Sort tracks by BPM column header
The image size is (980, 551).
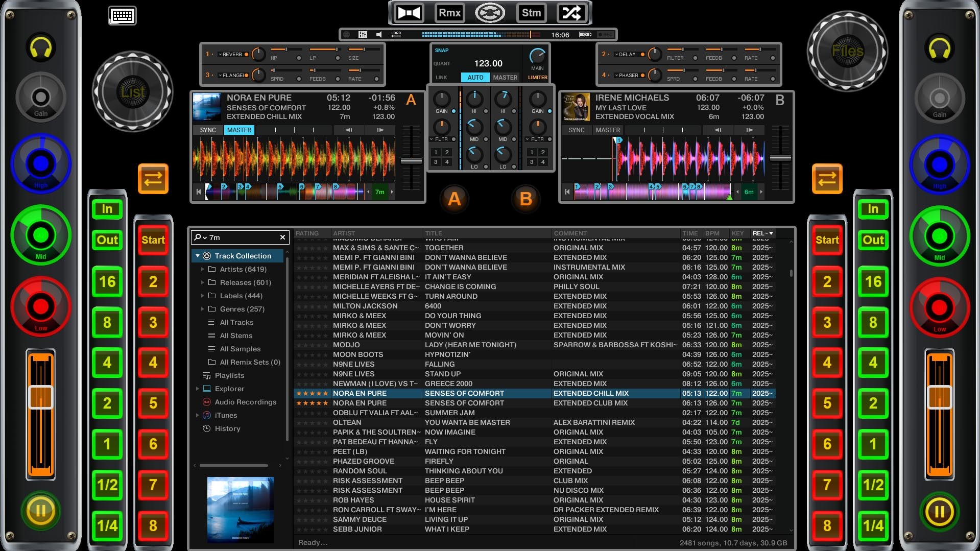712,233
